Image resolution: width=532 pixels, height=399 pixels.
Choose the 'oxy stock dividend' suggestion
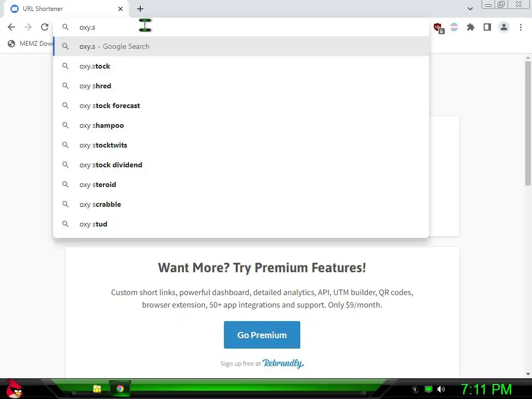click(x=241, y=165)
